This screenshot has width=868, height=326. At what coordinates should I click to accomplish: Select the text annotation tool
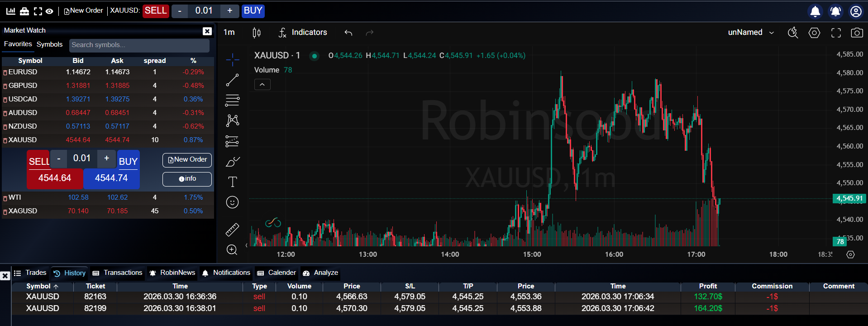pos(232,182)
